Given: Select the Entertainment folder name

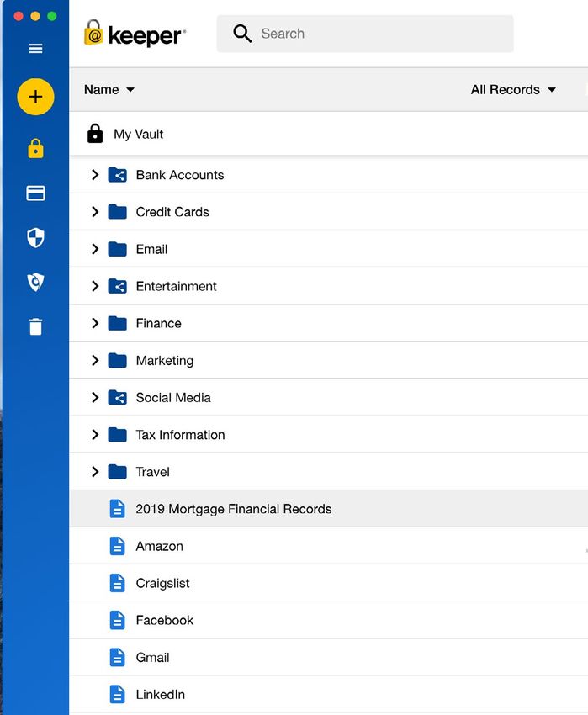Looking at the screenshot, I should (x=176, y=286).
